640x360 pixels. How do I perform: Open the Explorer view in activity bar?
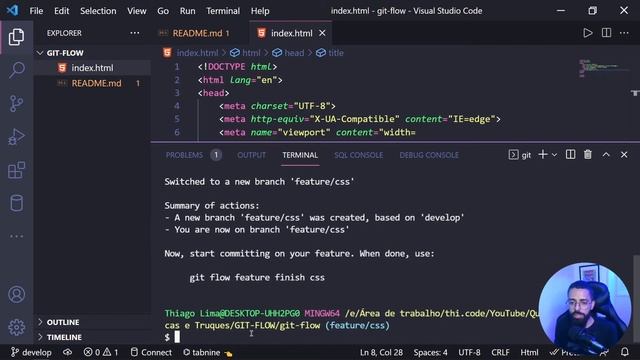16,37
